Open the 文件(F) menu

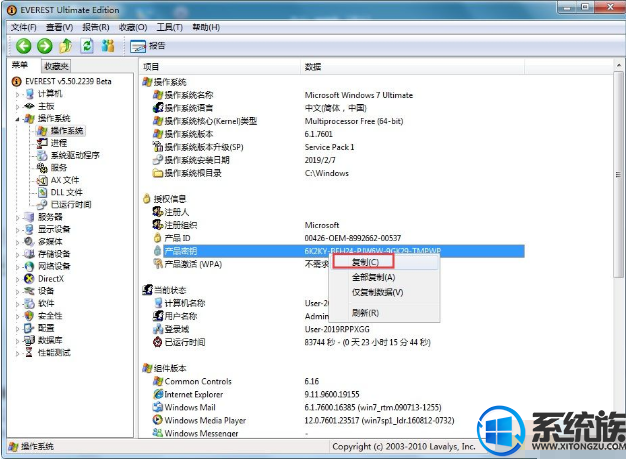click(x=24, y=27)
